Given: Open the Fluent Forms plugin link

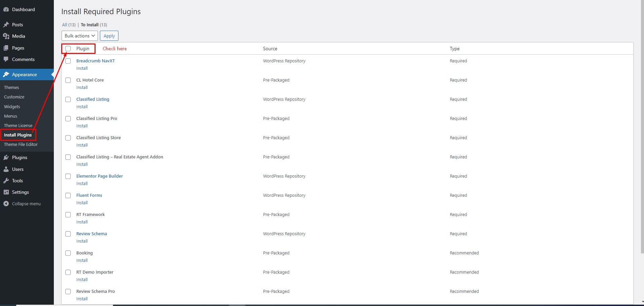Looking at the screenshot, I should click(x=89, y=195).
